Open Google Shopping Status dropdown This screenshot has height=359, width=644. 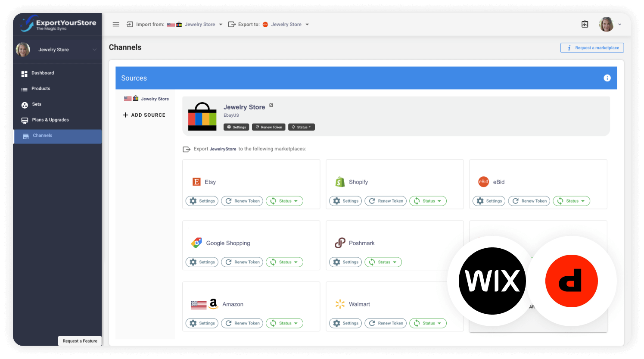point(284,262)
